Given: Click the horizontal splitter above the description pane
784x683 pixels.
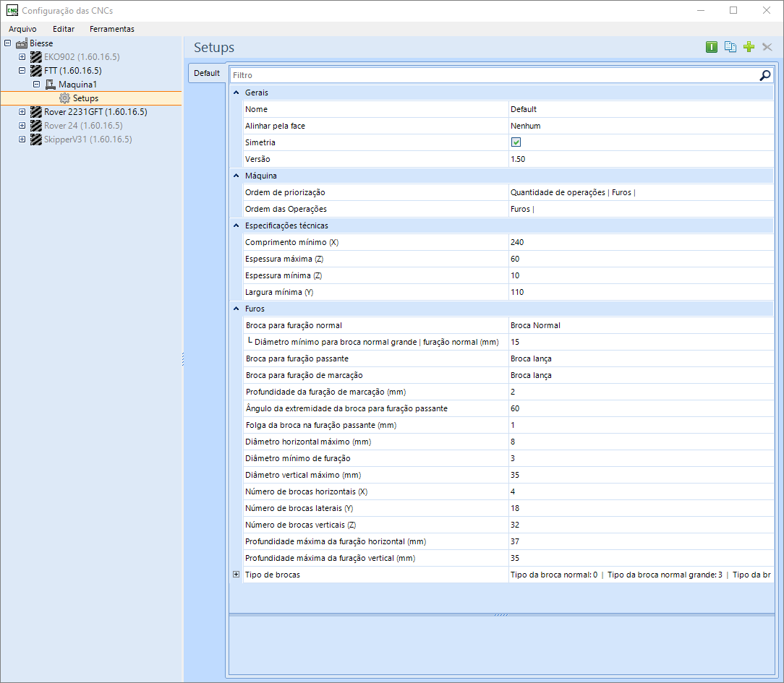Looking at the screenshot, I should pos(501,614).
